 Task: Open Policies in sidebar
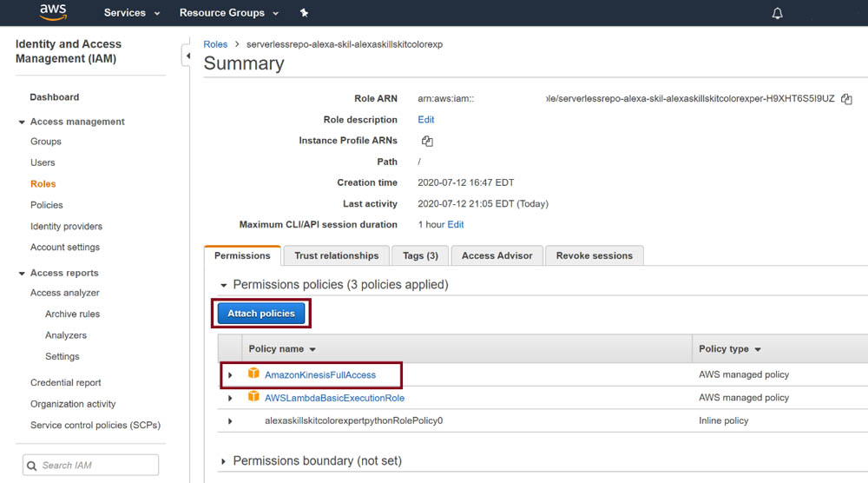(x=47, y=205)
